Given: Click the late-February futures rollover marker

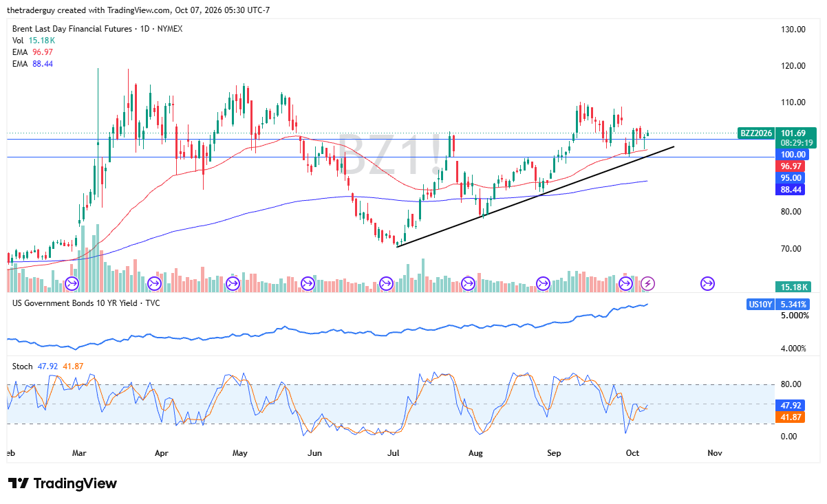Looking at the screenshot, I should pyautogui.click(x=72, y=283).
